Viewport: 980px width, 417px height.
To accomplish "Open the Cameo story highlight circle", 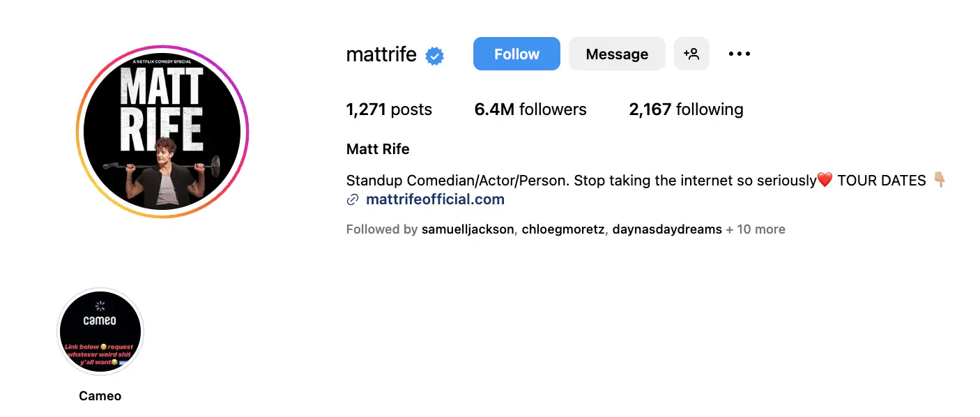I will coord(100,331).
